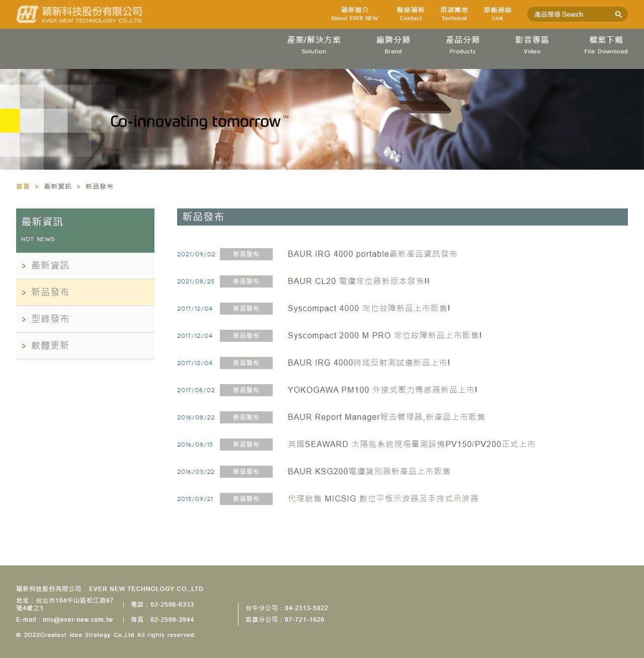Open the top Link menu item

coord(498,14)
